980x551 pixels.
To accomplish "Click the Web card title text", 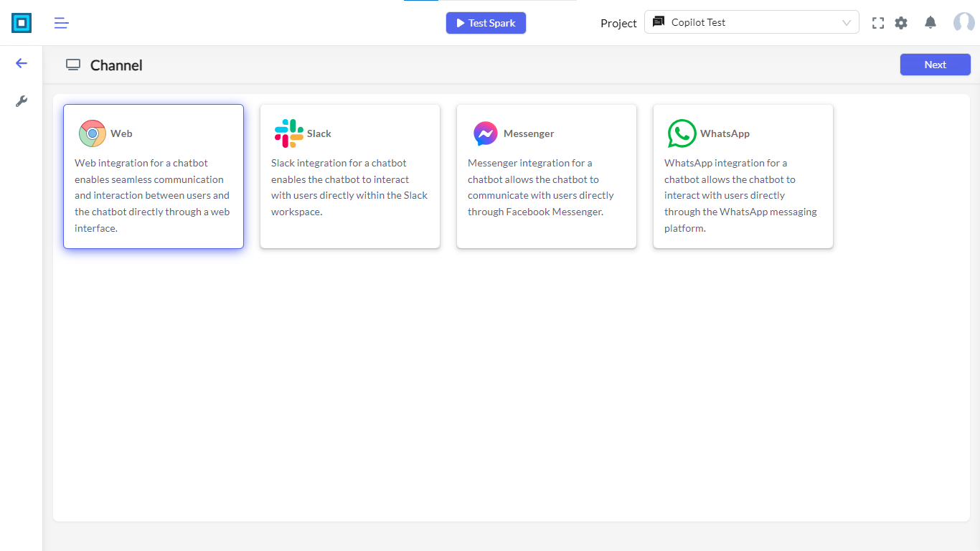I will (121, 133).
